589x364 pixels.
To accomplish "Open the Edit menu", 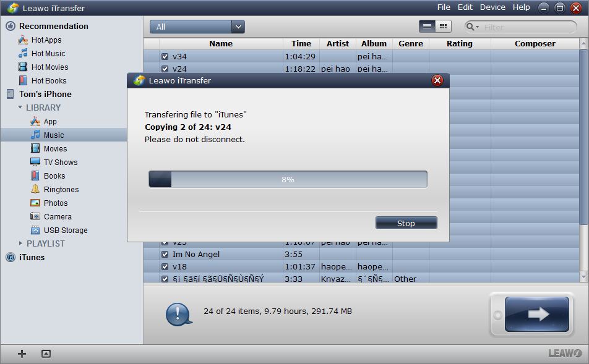I will pos(465,7).
